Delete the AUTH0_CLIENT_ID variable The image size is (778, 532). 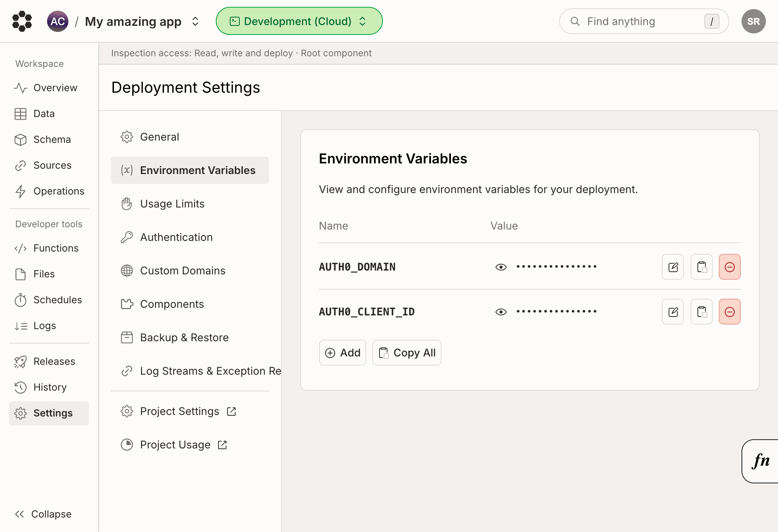click(x=730, y=312)
